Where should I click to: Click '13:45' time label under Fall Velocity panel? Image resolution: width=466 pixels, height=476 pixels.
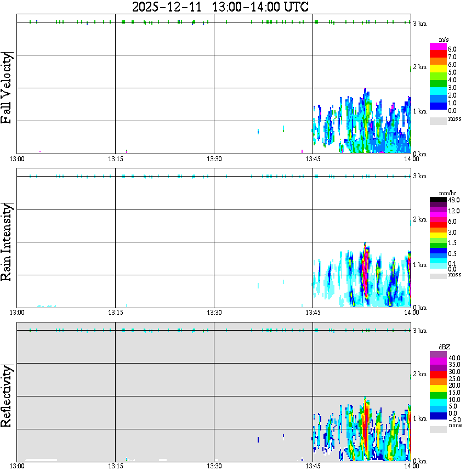(312, 159)
